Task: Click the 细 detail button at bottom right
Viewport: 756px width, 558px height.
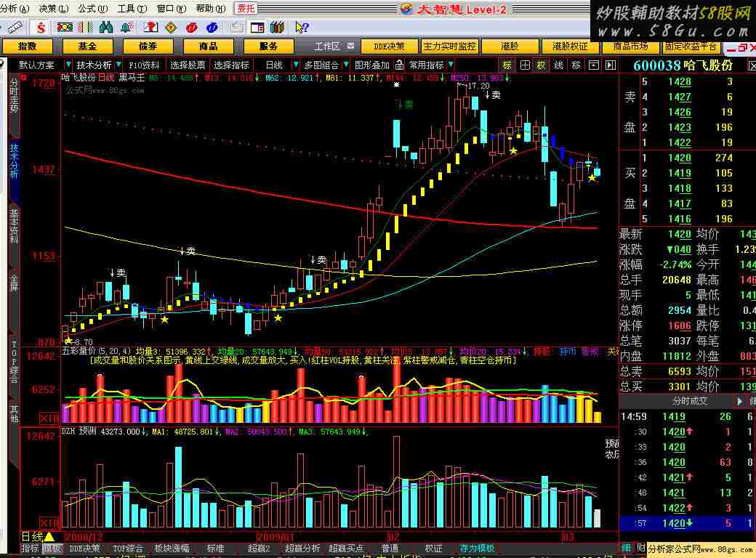Action: [x=627, y=548]
